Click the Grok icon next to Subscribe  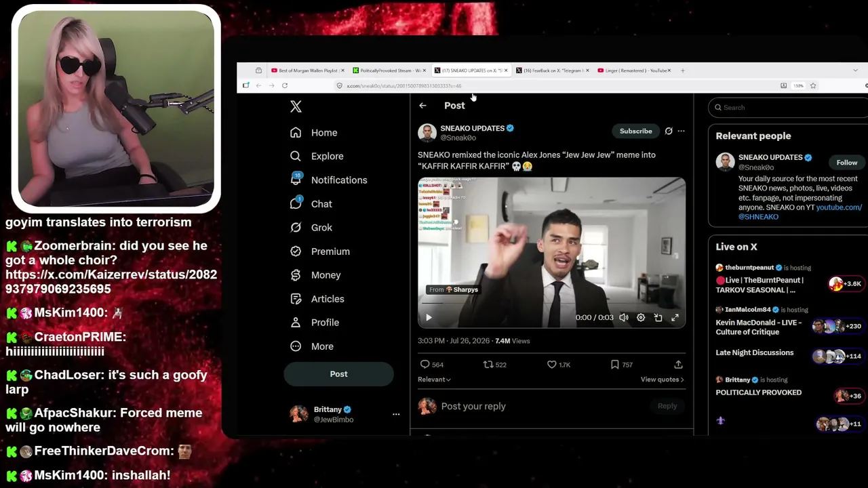coord(669,131)
